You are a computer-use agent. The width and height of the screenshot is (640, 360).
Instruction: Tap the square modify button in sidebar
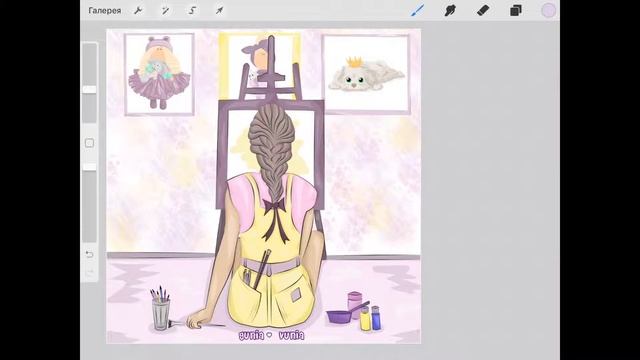[x=89, y=143]
